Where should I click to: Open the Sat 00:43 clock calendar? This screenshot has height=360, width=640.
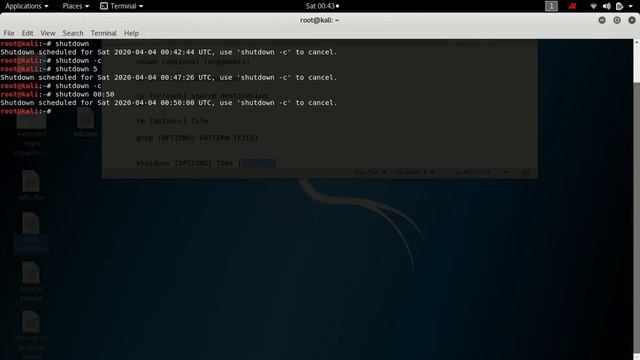coord(322,6)
